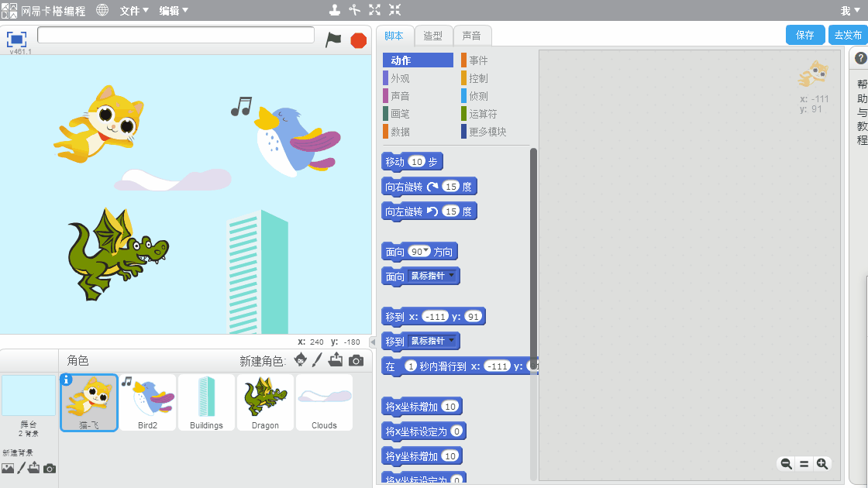868x488 pixels.
Task: Take new backdrop from camera icon
Action: click(x=50, y=469)
